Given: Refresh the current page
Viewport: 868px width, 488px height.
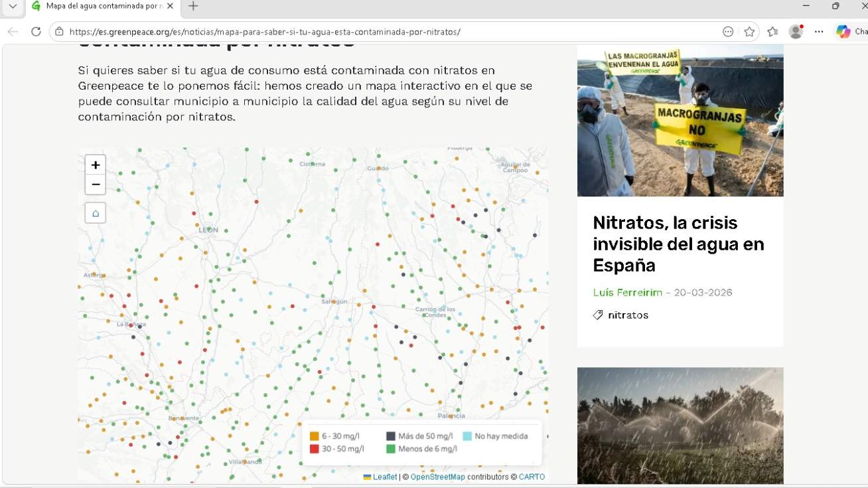Looking at the screenshot, I should [x=36, y=32].
